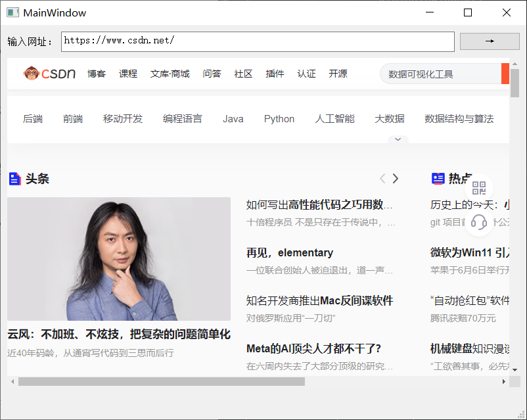Click the scroll left arrow
Viewport: 527px width, 420px height.
click(x=12, y=381)
